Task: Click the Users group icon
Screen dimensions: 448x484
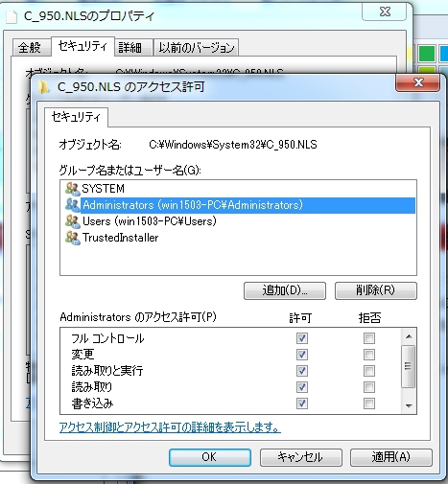Action: pos(72,221)
